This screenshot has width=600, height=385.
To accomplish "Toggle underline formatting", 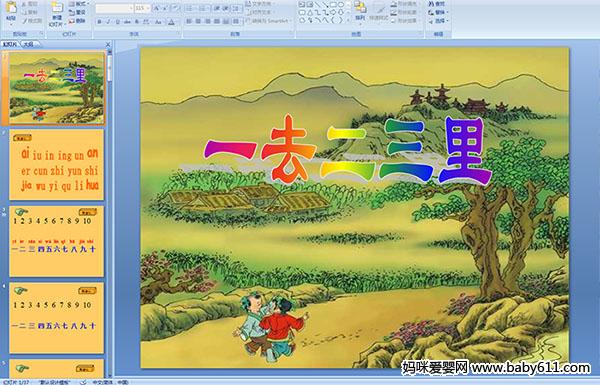I will (x=117, y=22).
